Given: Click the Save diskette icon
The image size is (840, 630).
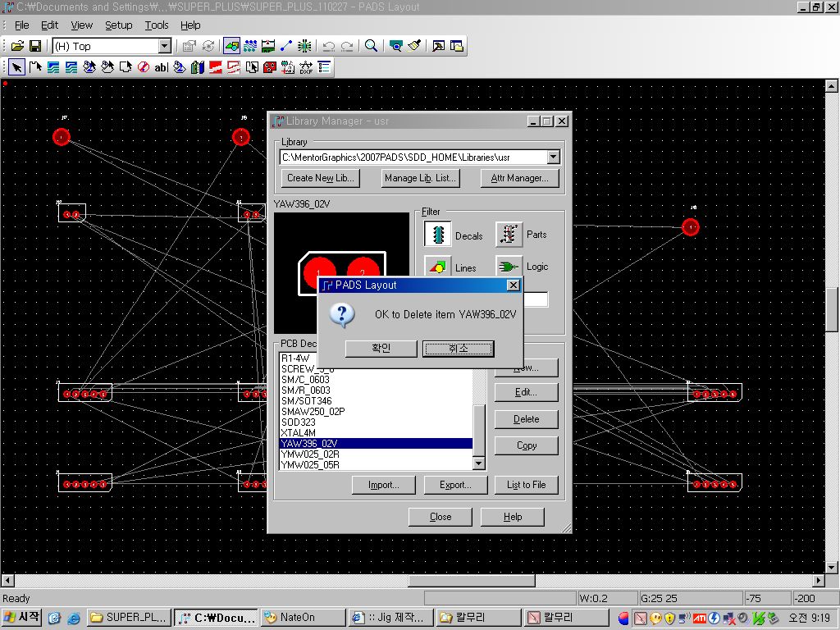Looking at the screenshot, I should (x=35, y=46).
